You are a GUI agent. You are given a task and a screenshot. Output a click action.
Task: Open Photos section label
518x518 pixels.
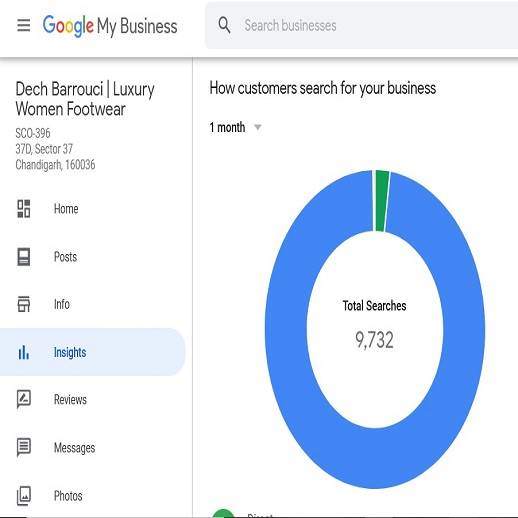point(68,496)
